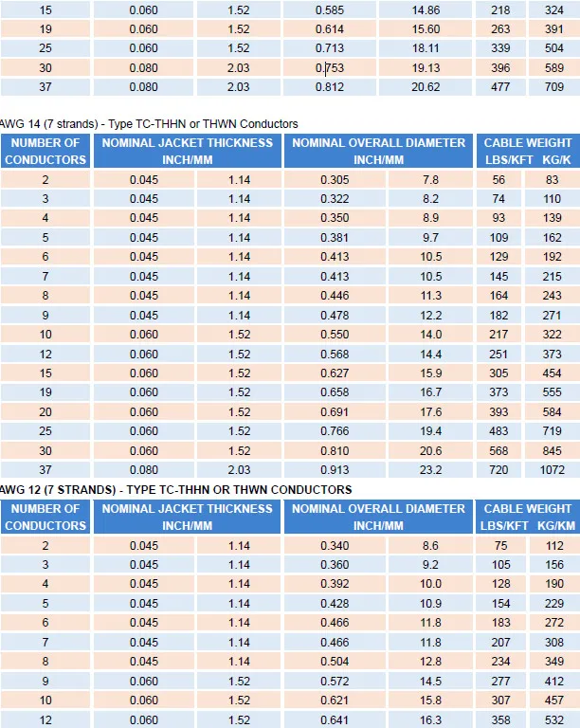Select the 0.641 inch diameter cell
Image resolution: width=580 pixels, height=728 pixels.
(x=335, y=719)
